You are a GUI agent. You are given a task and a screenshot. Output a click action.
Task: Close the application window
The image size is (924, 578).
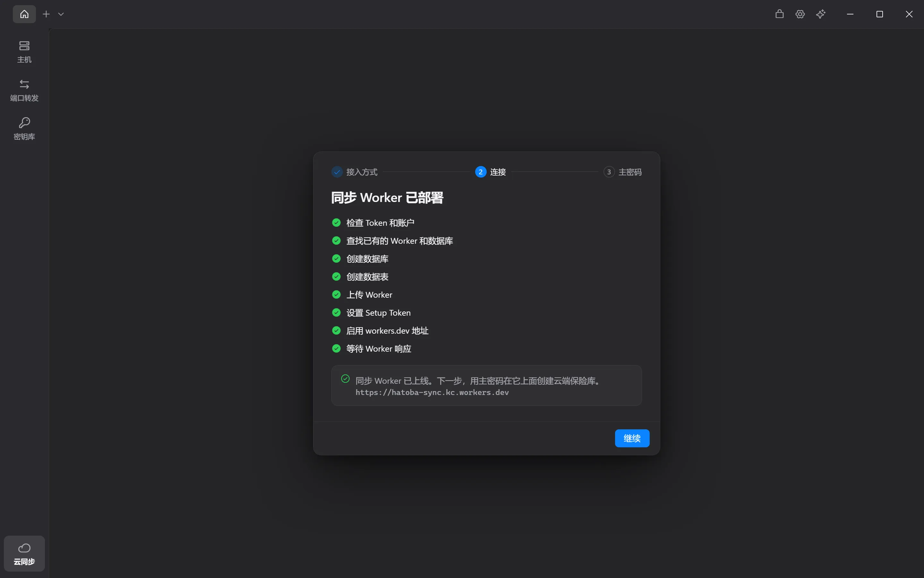(x=909, y=14)
